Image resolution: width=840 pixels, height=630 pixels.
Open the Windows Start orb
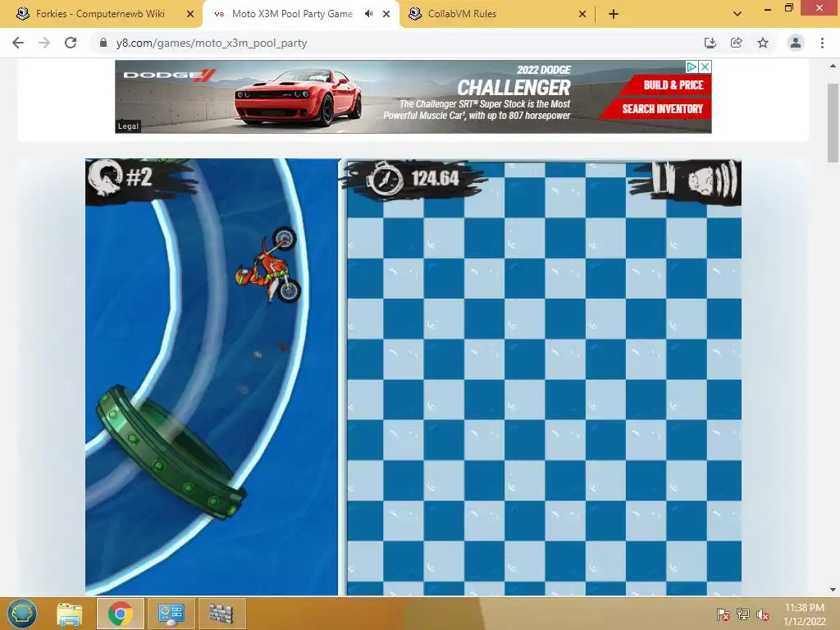pos(22,614)
